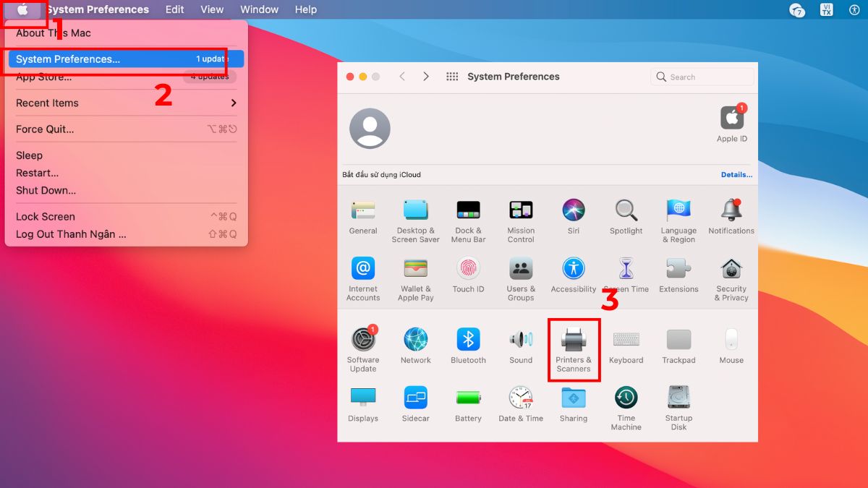
Task: Open Displays settings
Action: [x=363, y=404]
